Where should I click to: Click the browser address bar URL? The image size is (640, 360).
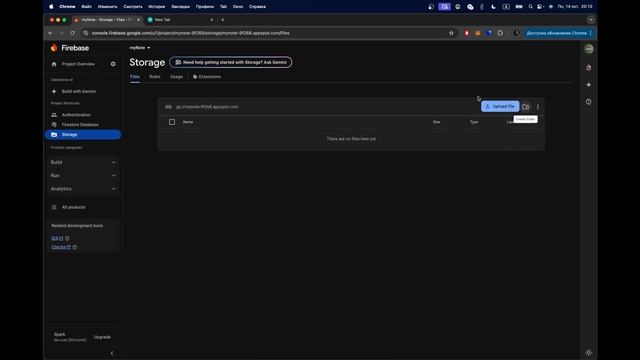[x=191, y=33]
